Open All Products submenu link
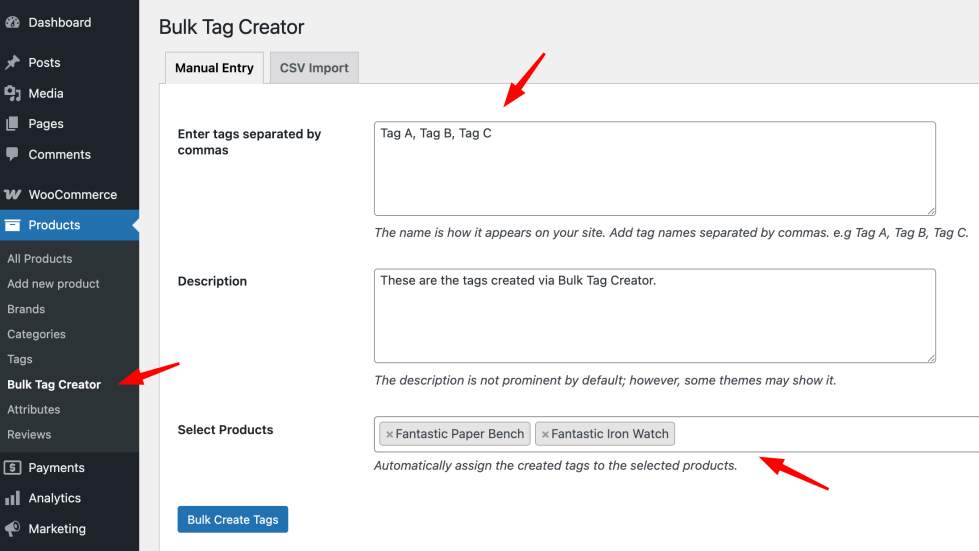Image resolution: width=979 pixels, height=551 pixels. (x=40, y=258)
